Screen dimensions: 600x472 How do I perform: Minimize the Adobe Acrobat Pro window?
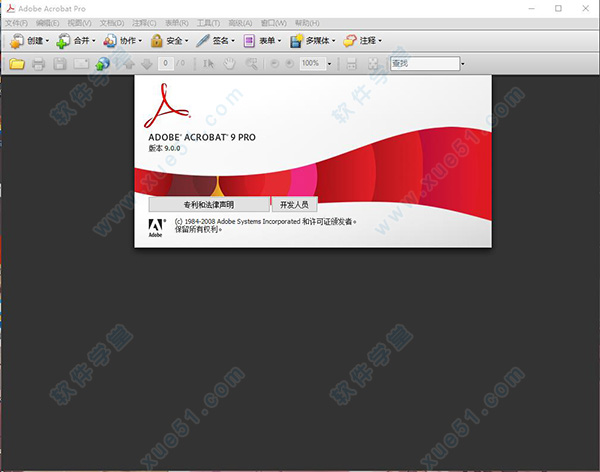(x=532, y=8)
